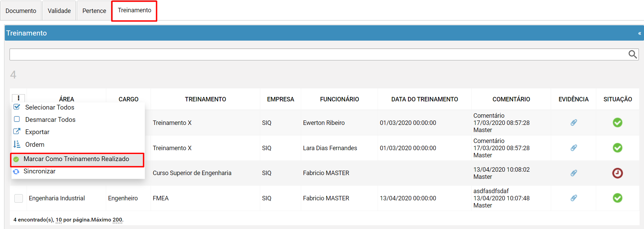Collapse the Treinamento panel with double chevron
The image size is (644, 229).
(x=640, y=33)
